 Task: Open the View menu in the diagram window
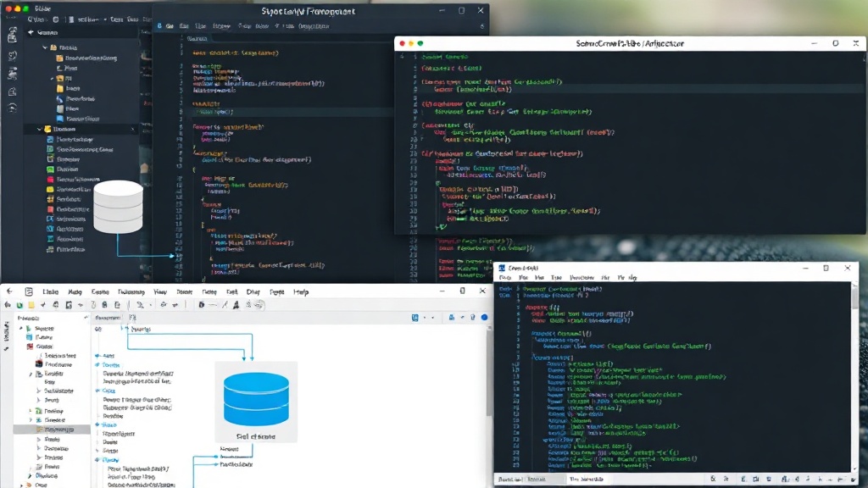pos(160,292)
